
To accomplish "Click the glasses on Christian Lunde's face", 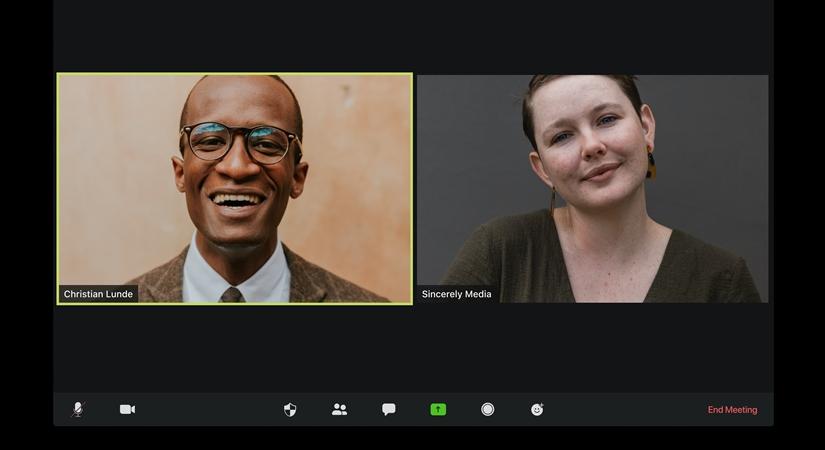I will pos(240,142).
